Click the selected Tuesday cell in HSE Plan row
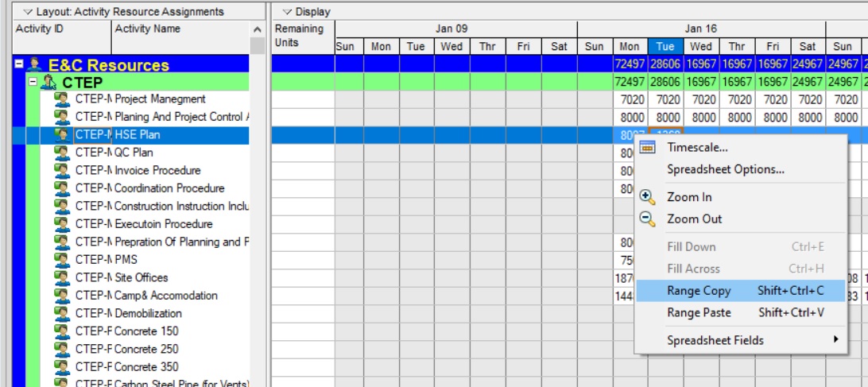Viewport: 868px width, 387px height. (x=665, y=132)
